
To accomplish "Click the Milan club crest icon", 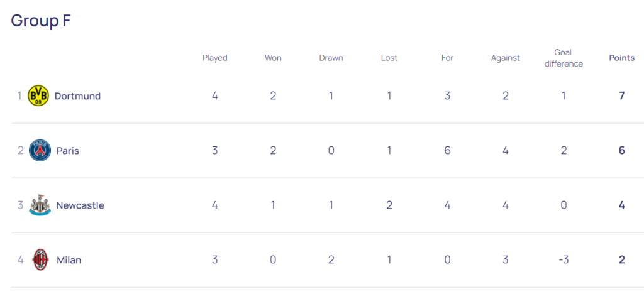I will pos(40,260).
